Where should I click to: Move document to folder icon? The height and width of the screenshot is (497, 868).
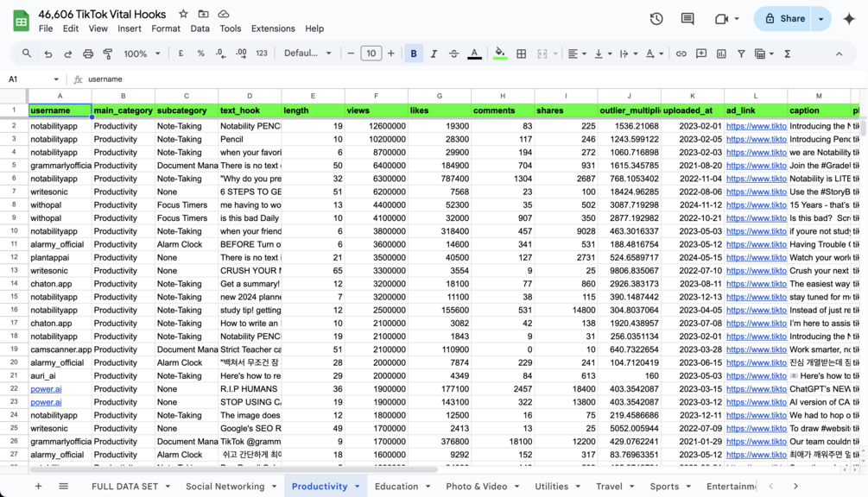coord(203,14)
